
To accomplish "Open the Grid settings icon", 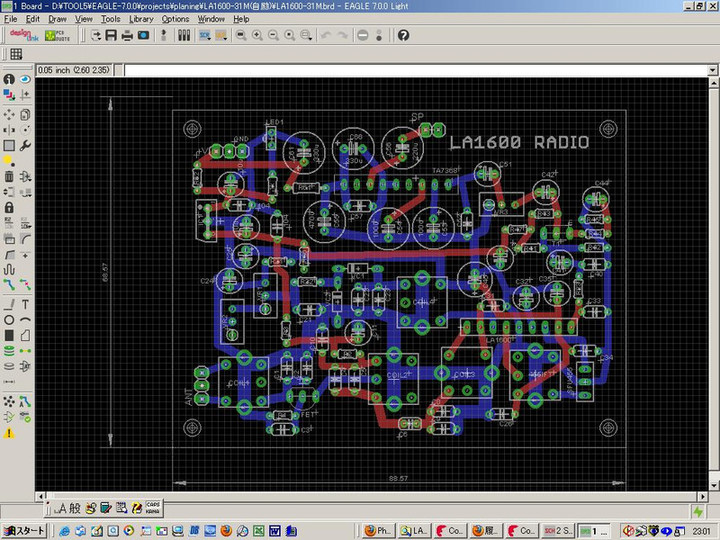I will pyautogui.click(x=16, y=54).
